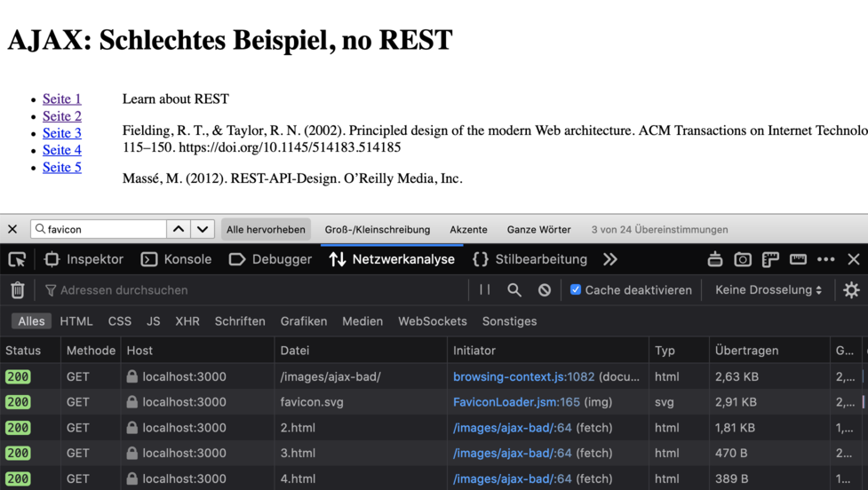Screen dimensions: 868x490
Task: Sort by Host column header
Action: (197, 350)
